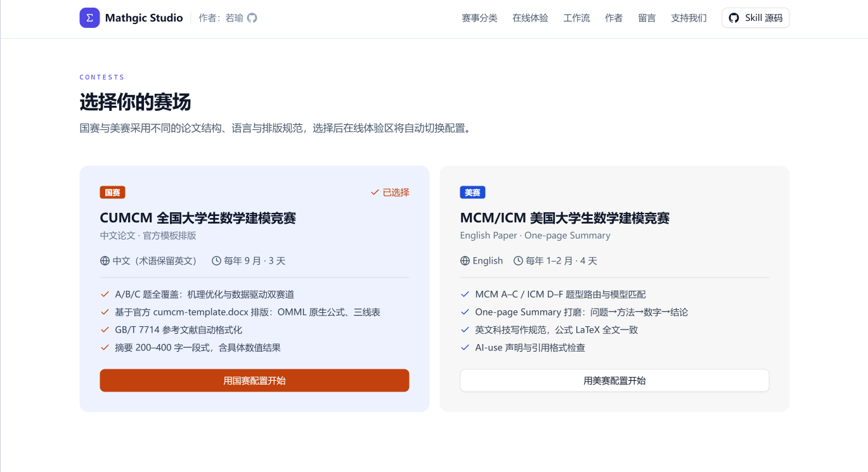
Task: Click checkmark beside GB/T 7714 feature
Action: [105, 329]
